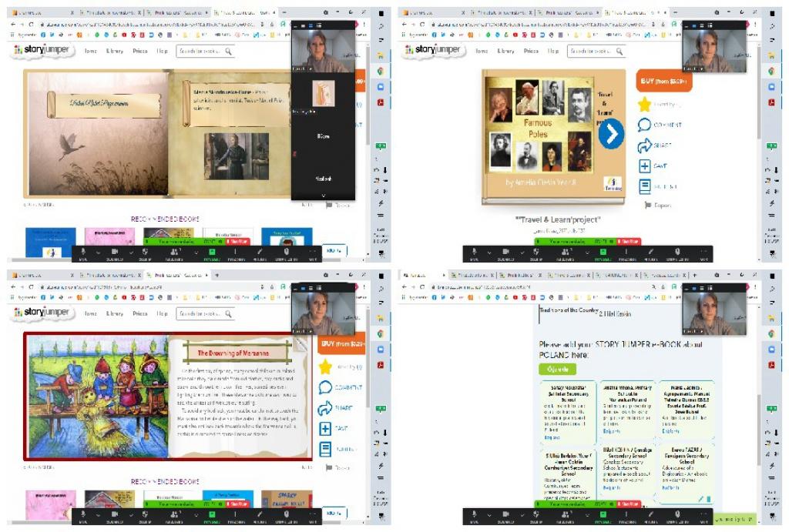
Task: Open arrow next to Stop Video in Marie Curie book screenshot
Action: click(x=132, y=253)
